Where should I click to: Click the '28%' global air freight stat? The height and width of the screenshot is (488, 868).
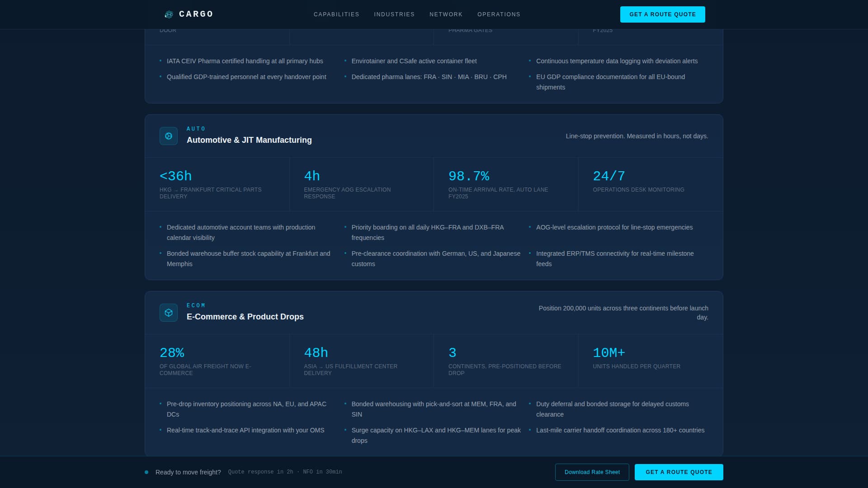[172, 352]
